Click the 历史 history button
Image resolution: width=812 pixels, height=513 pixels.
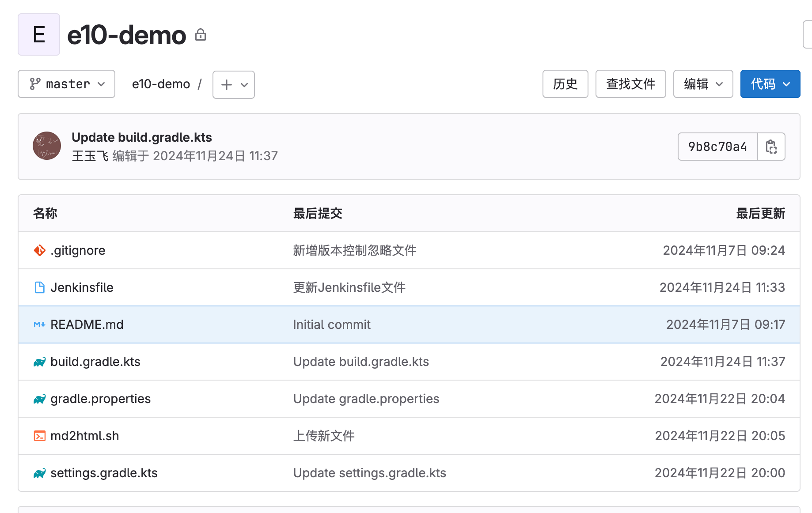click(x=565, y=84)
